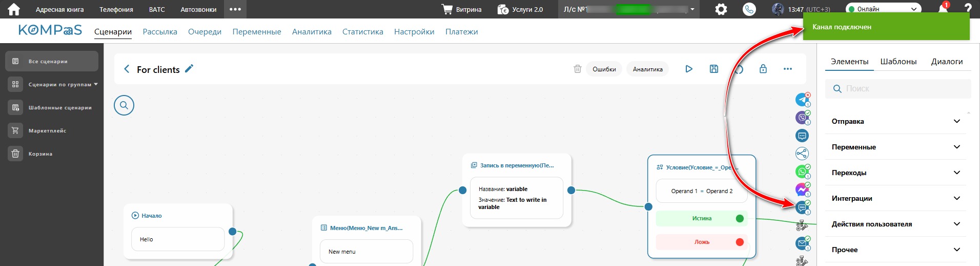Open Телефония in top menu
This screenshot has height=266, width=980.
point(116,9)
